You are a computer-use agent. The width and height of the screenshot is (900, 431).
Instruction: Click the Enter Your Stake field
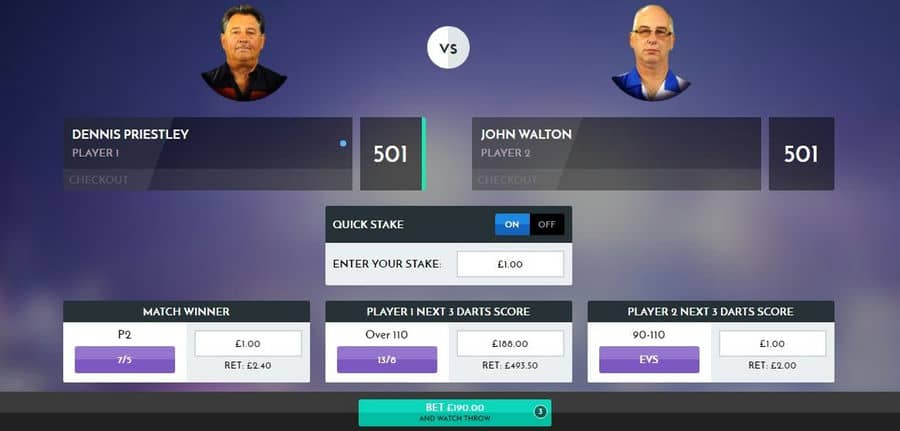point(510,264)
